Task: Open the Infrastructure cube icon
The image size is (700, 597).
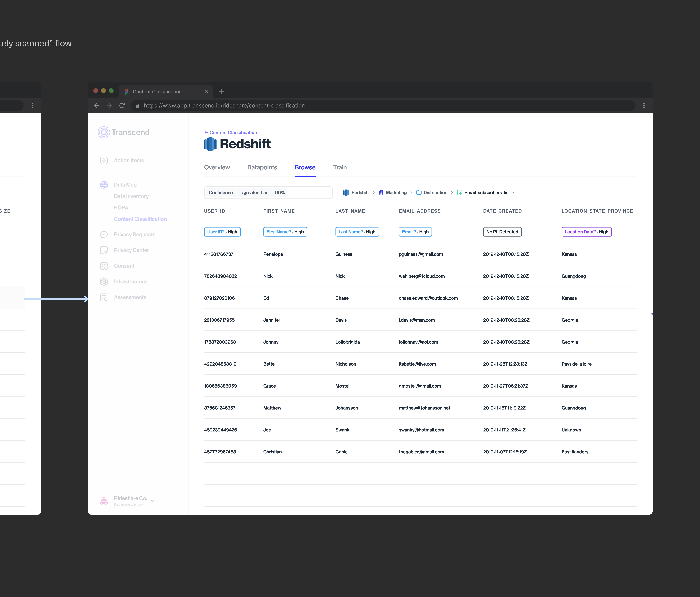Action: [104, 282]
